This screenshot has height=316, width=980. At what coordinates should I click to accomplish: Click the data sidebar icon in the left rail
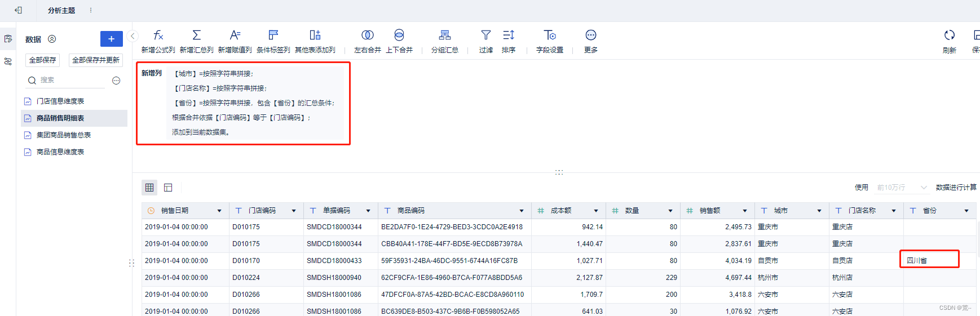pyautogui.click(x=8, y=39)
